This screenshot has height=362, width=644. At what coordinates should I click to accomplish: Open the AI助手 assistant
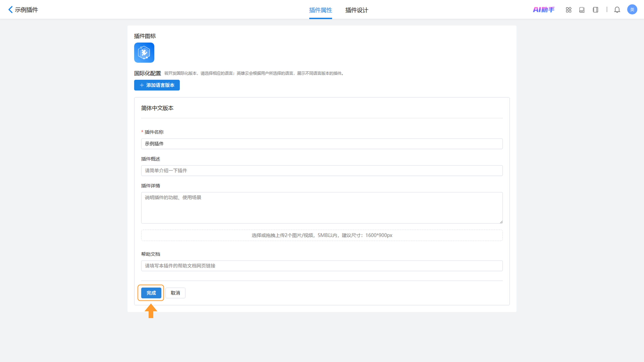544,10
